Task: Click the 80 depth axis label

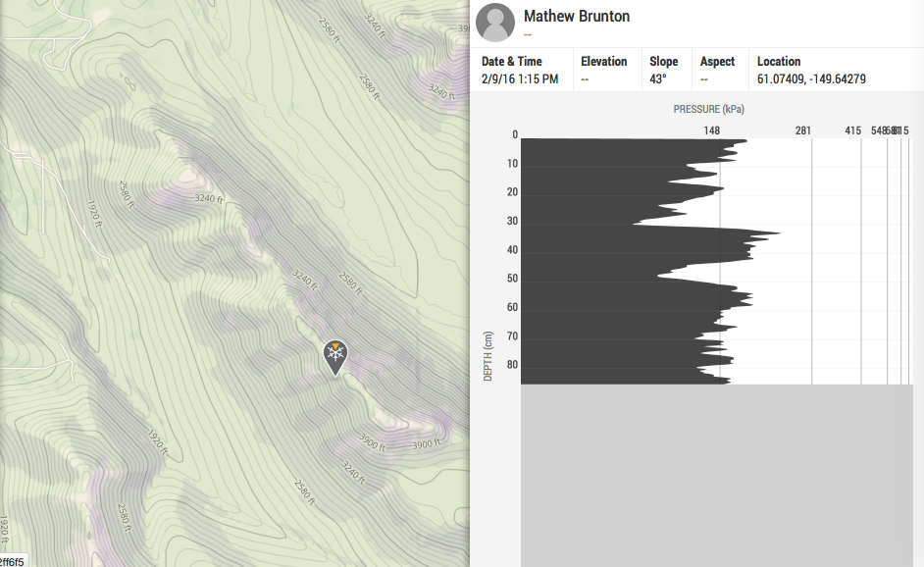Action: pyautogui.click(x=513, y=365)
